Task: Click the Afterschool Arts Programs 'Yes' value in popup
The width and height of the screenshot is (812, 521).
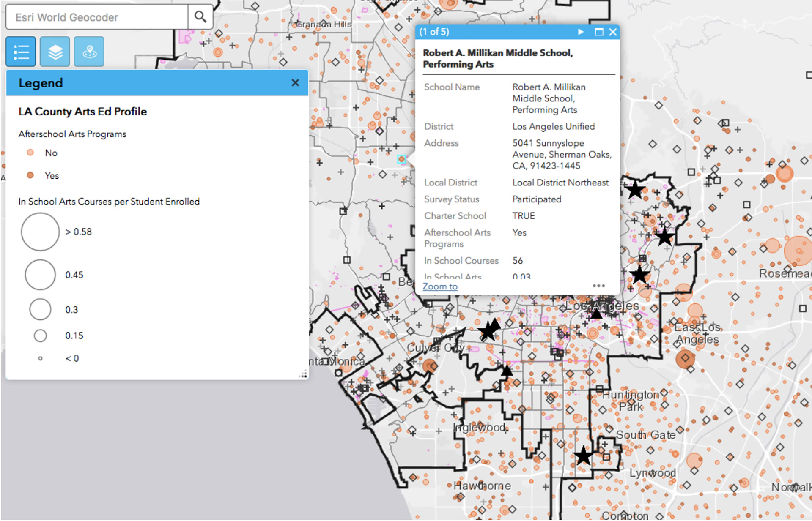Action: pyautogui.click(x=519, y=232)
